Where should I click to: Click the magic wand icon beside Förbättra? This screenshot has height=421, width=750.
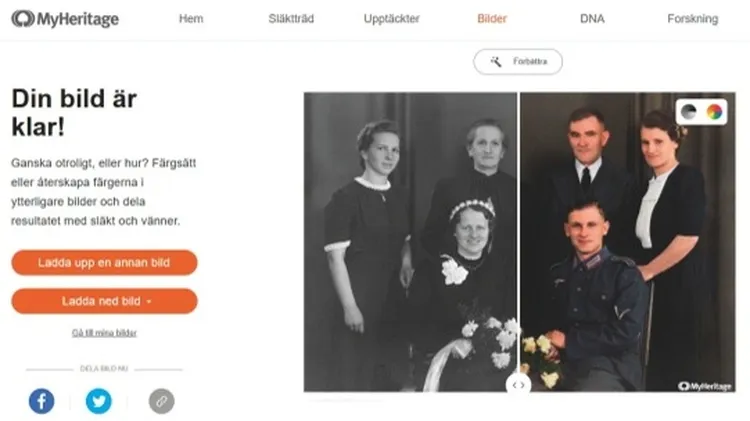point(496,62)
